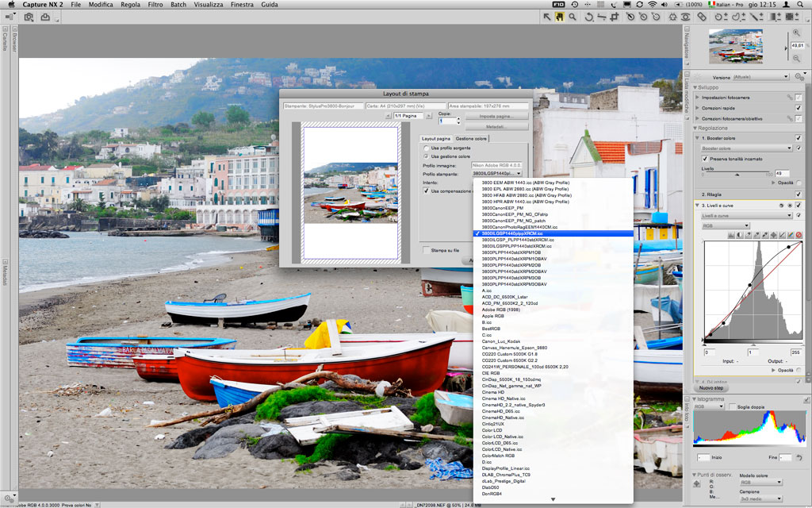The width and height of the screenshot is (812, 508).
Task: Go to next page in print layout
Action: [x=428, y=116]
